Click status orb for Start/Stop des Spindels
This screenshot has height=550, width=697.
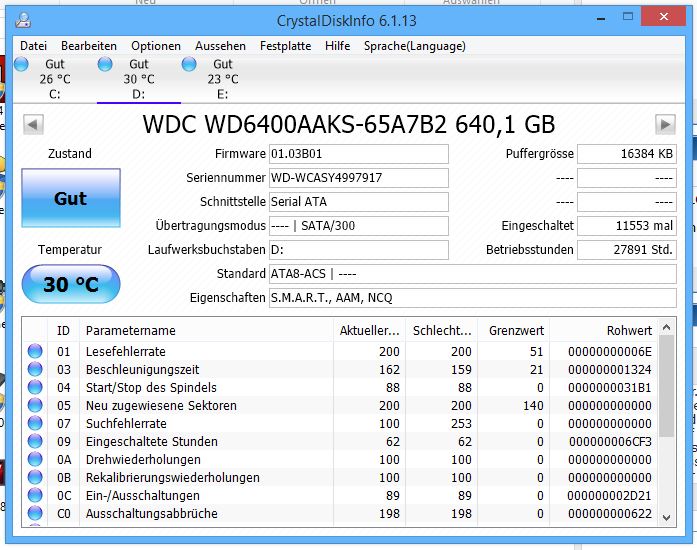(35, 387)
